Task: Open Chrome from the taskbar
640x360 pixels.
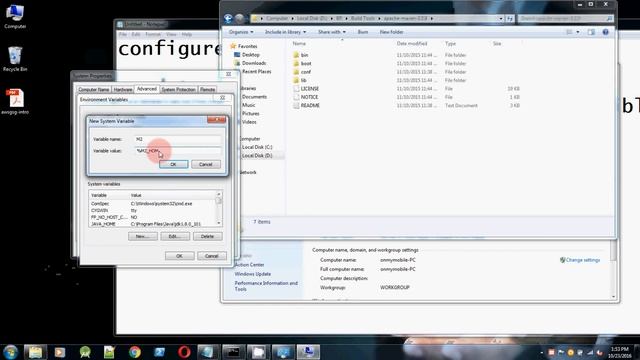Action: pos(135,352)
